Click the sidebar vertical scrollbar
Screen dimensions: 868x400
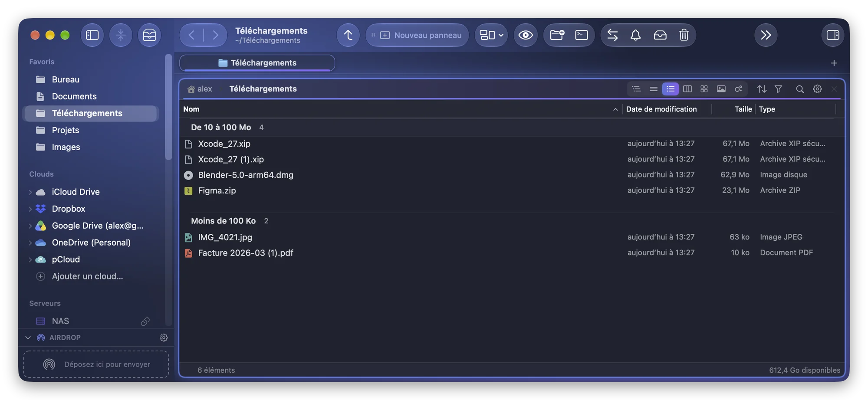168,108
